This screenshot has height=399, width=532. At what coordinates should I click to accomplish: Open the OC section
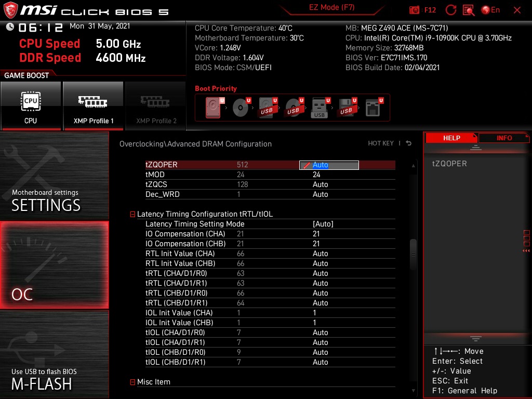point(54,265)
